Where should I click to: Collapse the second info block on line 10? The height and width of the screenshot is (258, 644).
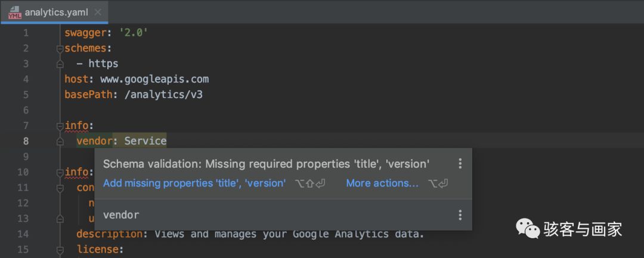point(60,173)
